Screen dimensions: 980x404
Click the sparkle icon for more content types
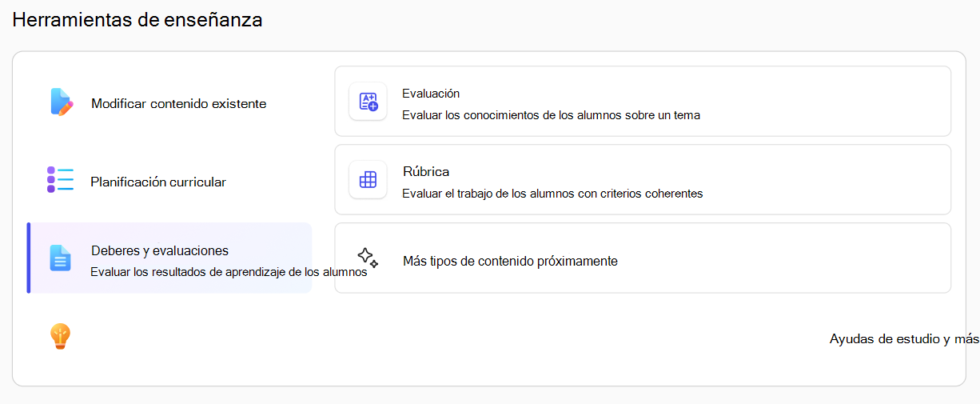368,258
